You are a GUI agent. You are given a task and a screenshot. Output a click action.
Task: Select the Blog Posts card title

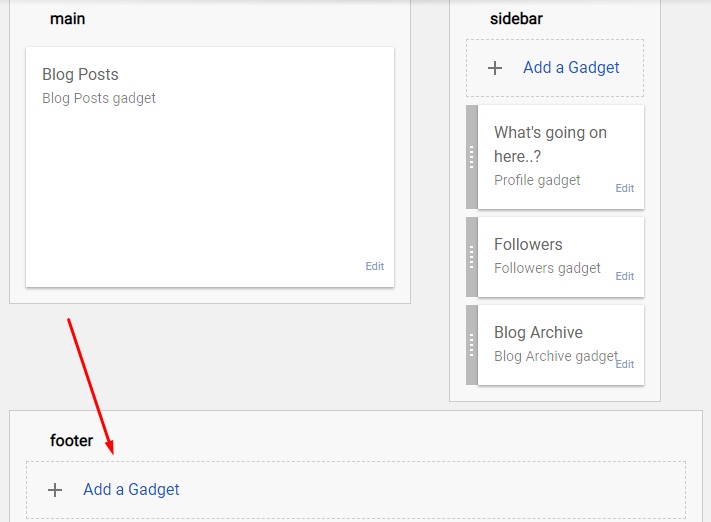point(80,74)
